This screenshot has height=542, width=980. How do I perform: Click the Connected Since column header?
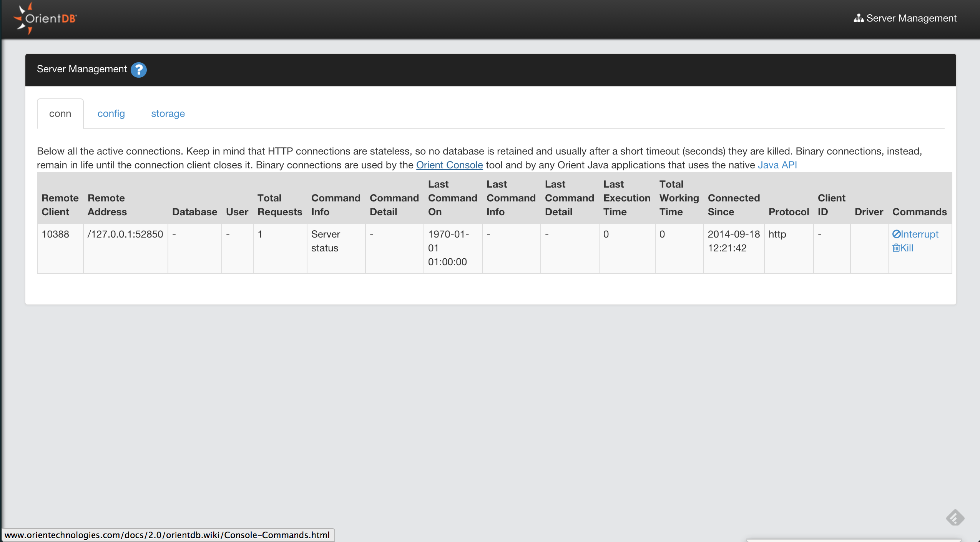tap(734, 205)
